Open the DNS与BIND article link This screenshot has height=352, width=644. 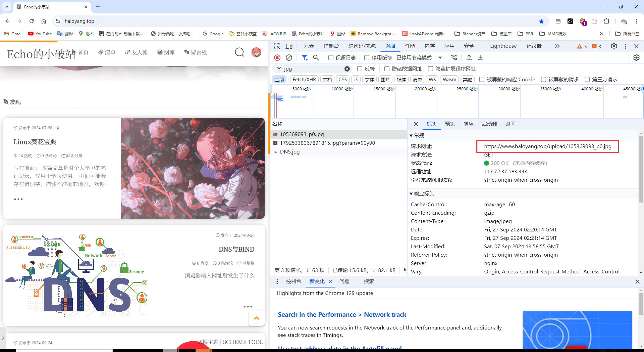coord(236,249)
